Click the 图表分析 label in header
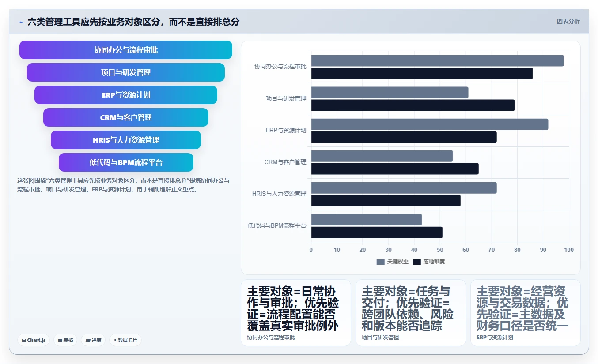The image size is (598, 364). [568, 21]
